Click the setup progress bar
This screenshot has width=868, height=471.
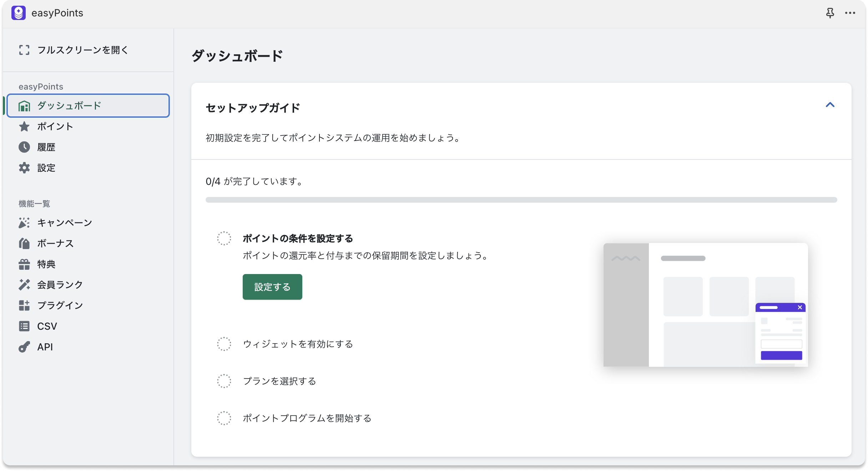[x=521, y=200]
